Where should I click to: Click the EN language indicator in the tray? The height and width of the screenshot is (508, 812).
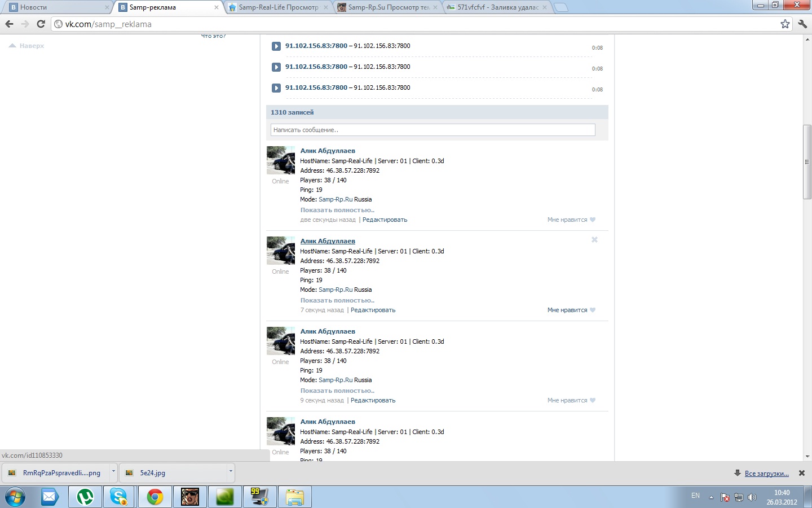pyautogui.click(x=695, y=496)
